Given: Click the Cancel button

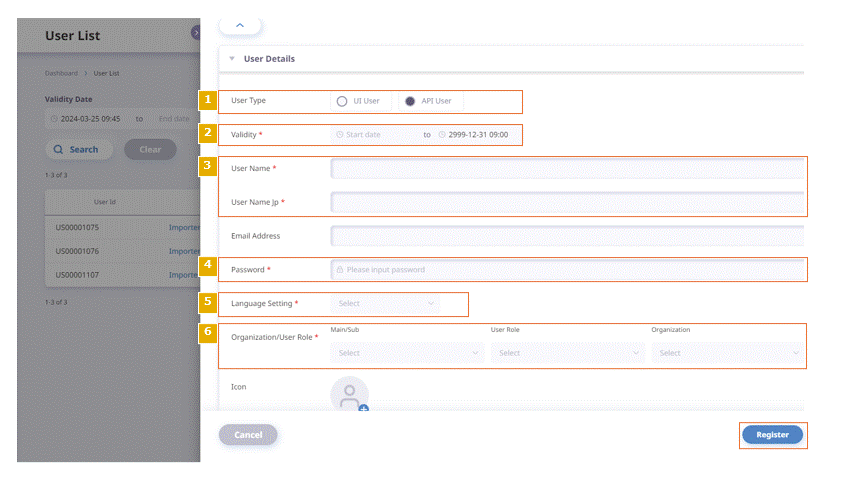Looking at the screenshot, I should pos(248,435).
